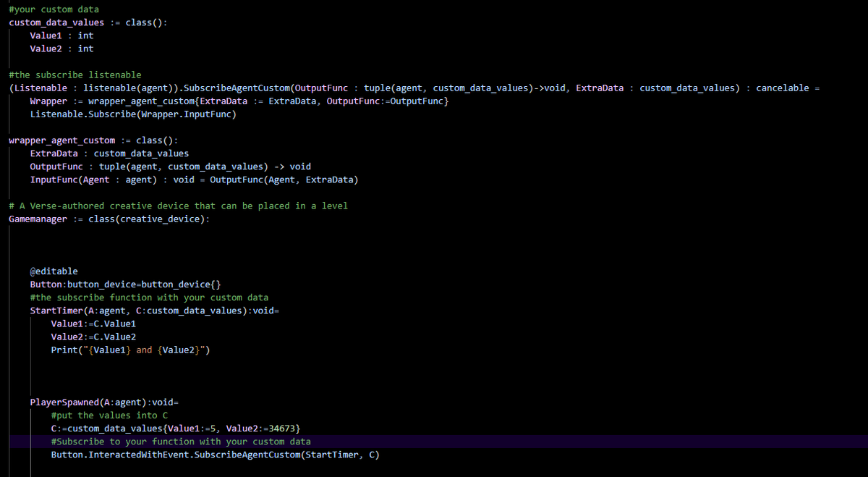Click comment '#the subscribe function with your custom data'
This screenshot has width=868, height=477.
pos(149,297)
